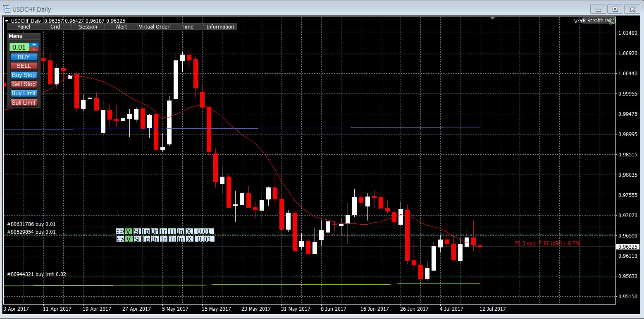Click the blue BUY button

click(24, 57)
